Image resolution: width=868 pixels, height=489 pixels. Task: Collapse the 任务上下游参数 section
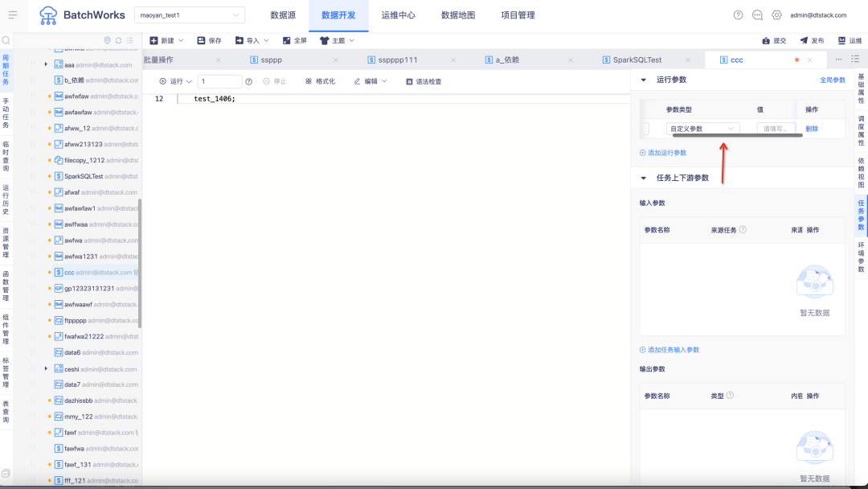coord(644,178)
